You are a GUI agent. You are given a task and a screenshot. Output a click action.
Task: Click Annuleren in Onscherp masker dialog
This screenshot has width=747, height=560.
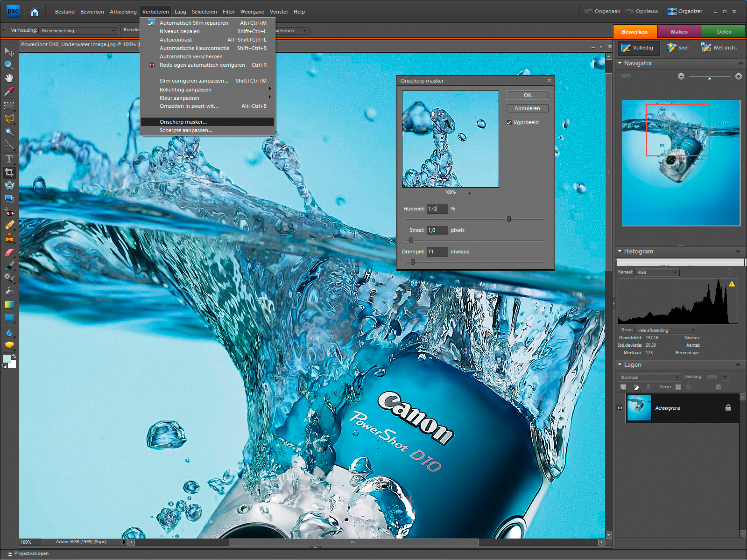pyautogui.click(x=528, y=108)
